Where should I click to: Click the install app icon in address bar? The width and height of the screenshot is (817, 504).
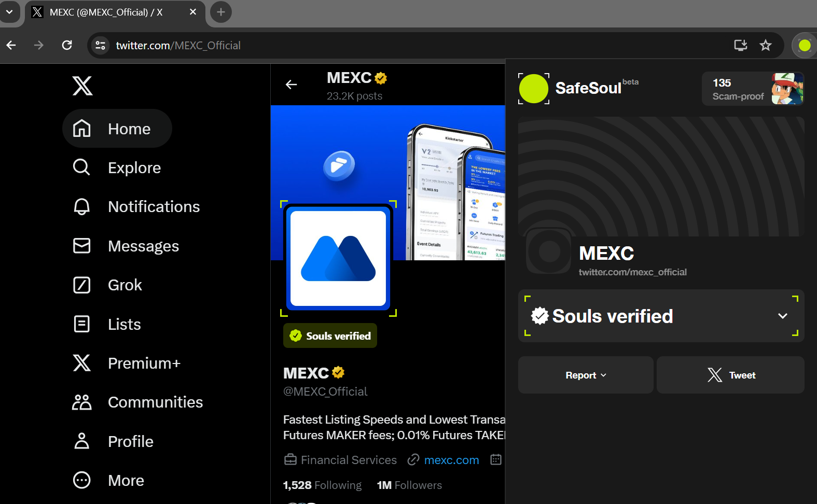pos(741,46)
